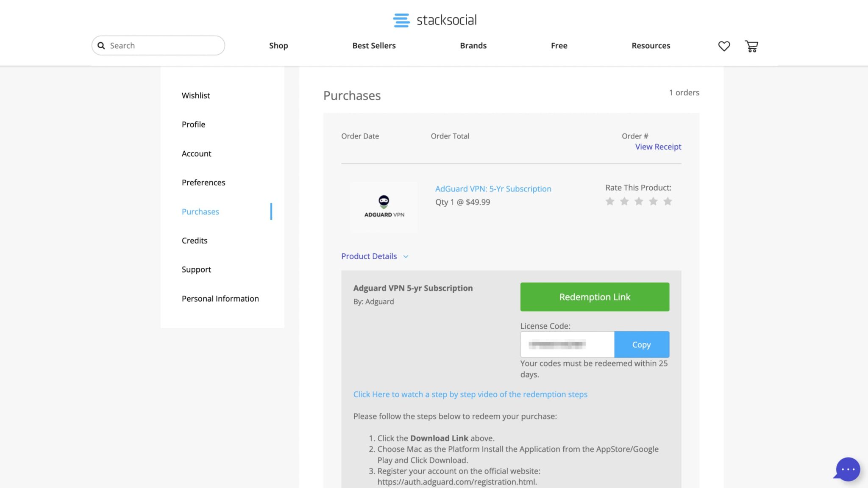This screenshot has height=488, width=868.
Task: Click the StackSocial logo
Action: click(435, 20)
